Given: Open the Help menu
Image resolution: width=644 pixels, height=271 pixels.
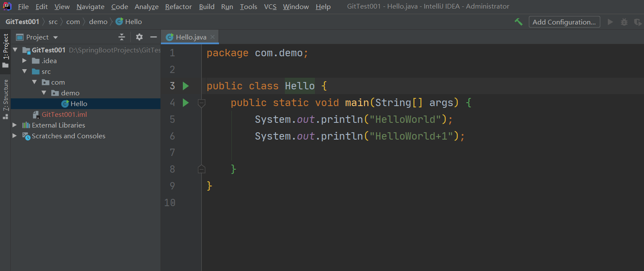Looking at the screenshot, I should coord(323,7).
